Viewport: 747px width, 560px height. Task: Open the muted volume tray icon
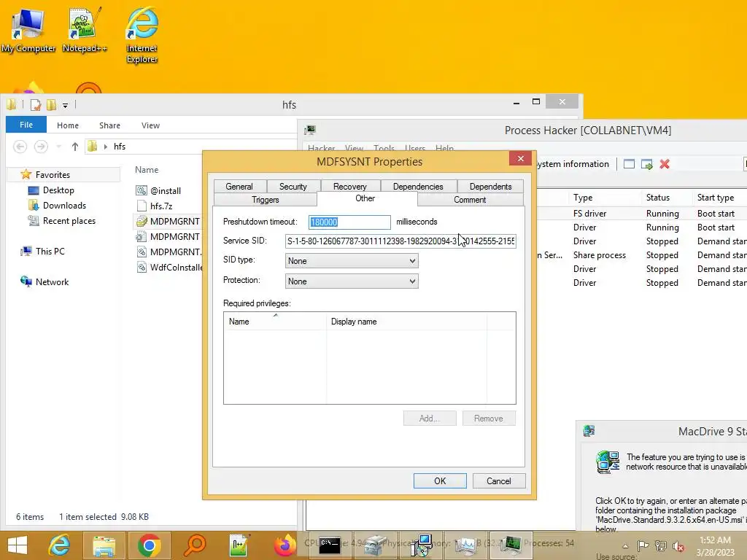click(678, 546)
